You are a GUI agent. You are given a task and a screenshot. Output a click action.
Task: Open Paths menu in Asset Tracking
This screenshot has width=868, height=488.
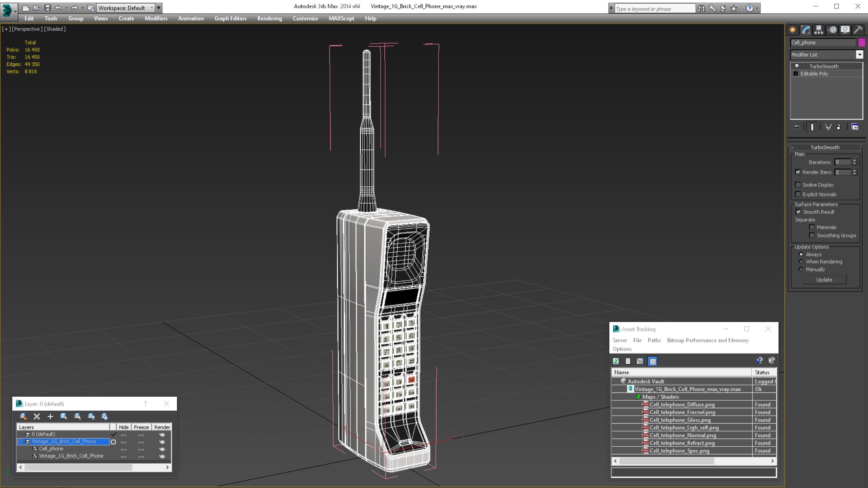654,340
